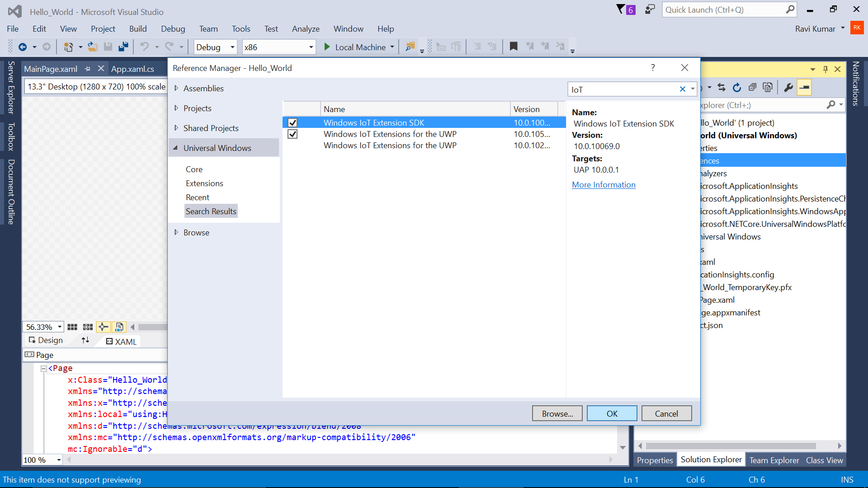Open Properties wrench icon in Solution Explorer
Image resolution: width=868 pixels, height=488 pixels.
click(x=788, y=87)
